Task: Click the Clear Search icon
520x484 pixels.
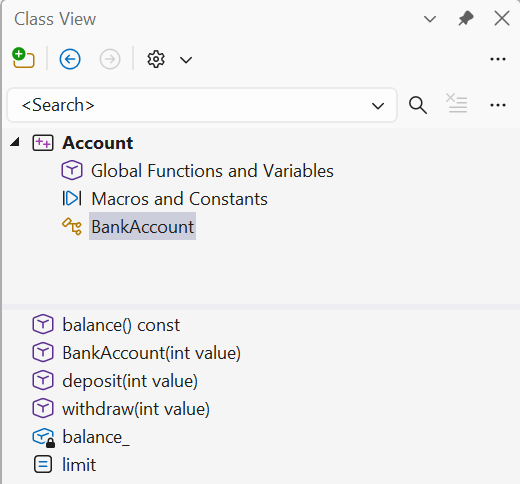Action: pos(456,103)
